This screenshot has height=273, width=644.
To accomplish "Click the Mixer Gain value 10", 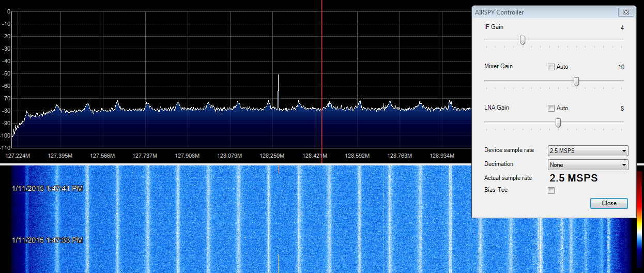I will 621,67.
